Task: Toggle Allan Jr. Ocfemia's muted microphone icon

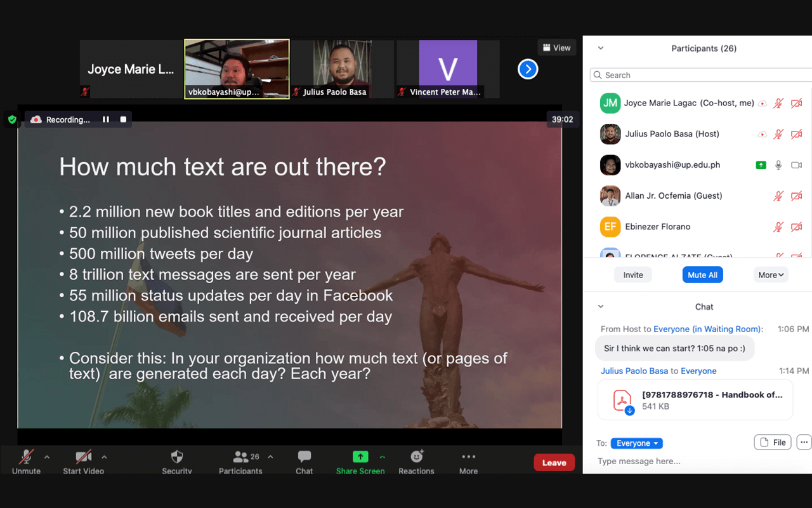Action: click(x=778, y=196)
